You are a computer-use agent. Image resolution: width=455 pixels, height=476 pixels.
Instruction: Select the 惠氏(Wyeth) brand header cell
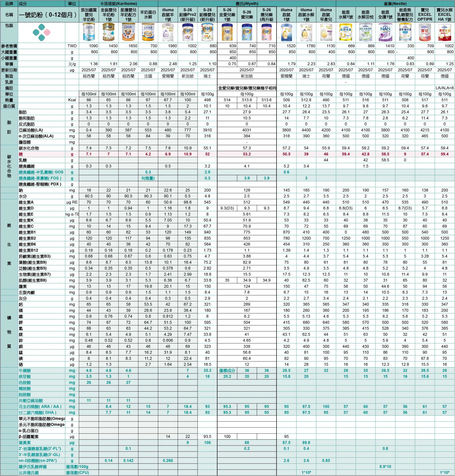(247, 4)
